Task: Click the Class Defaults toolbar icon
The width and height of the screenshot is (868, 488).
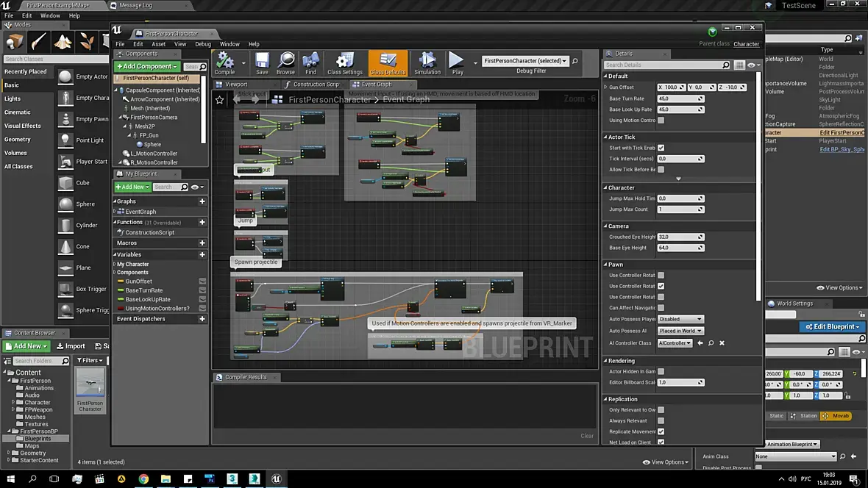Action: click(388, 61)
